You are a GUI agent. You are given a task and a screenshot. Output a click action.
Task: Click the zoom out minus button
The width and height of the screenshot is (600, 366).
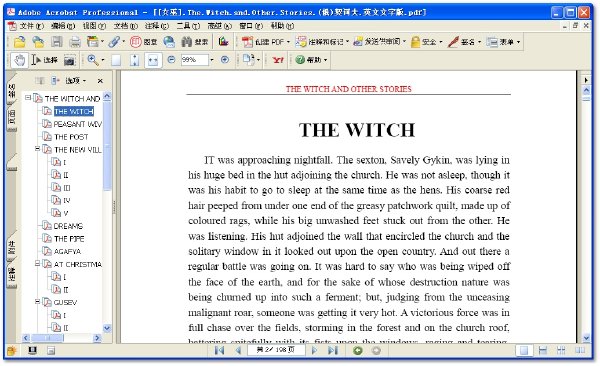(171, 60)
